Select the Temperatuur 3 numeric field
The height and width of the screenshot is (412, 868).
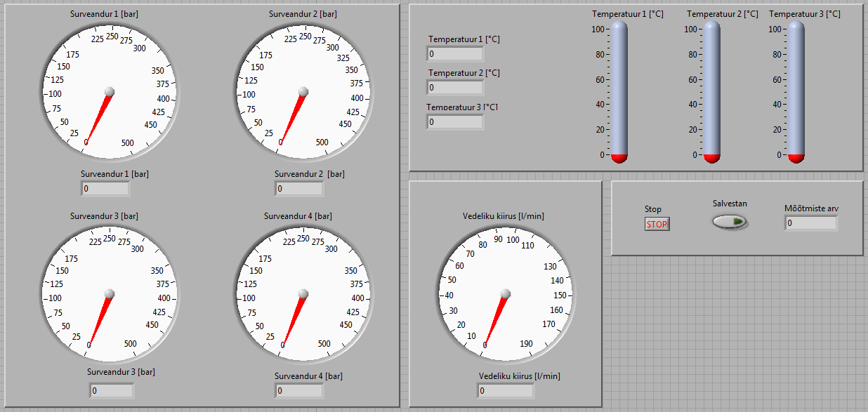point(454,121)
